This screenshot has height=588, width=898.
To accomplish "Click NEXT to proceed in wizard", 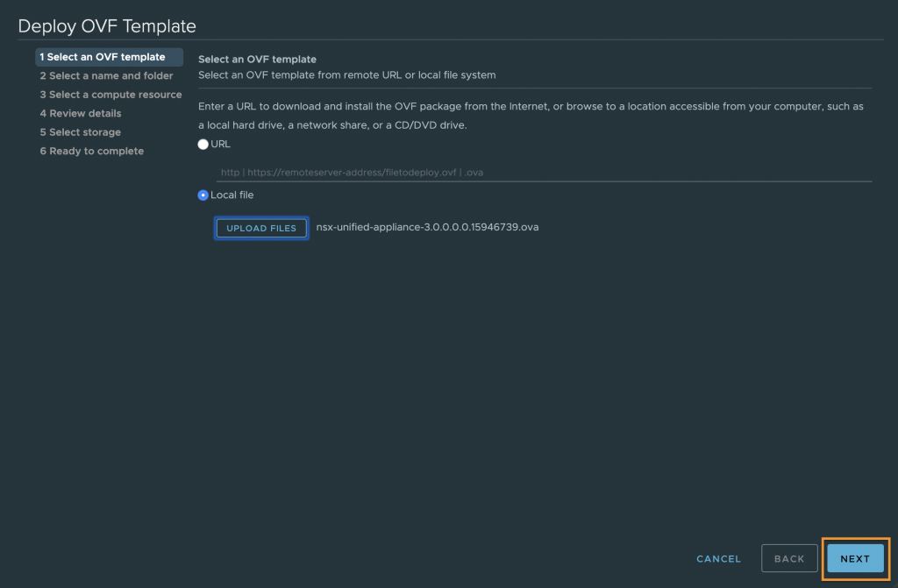I will point(855,559).
